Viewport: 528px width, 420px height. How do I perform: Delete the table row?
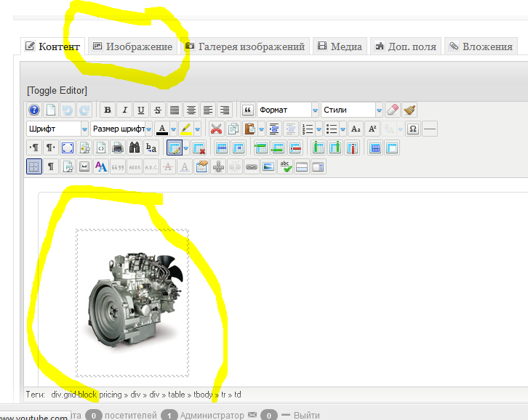295,148
